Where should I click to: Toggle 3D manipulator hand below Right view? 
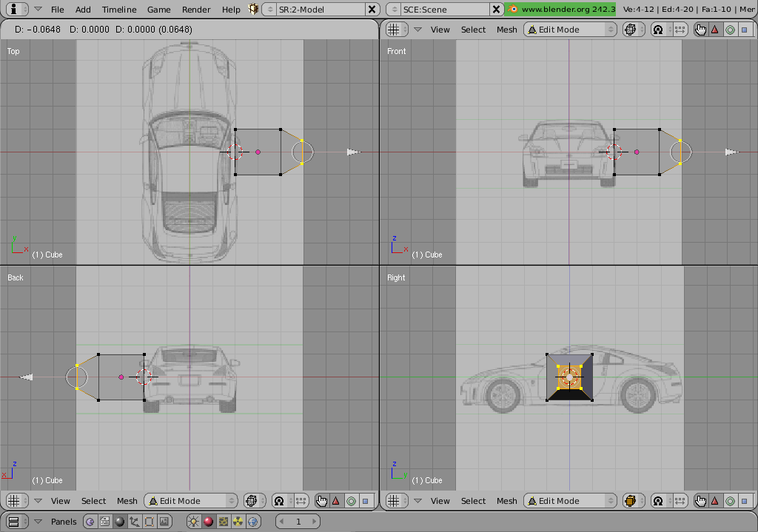pos(700,501)
